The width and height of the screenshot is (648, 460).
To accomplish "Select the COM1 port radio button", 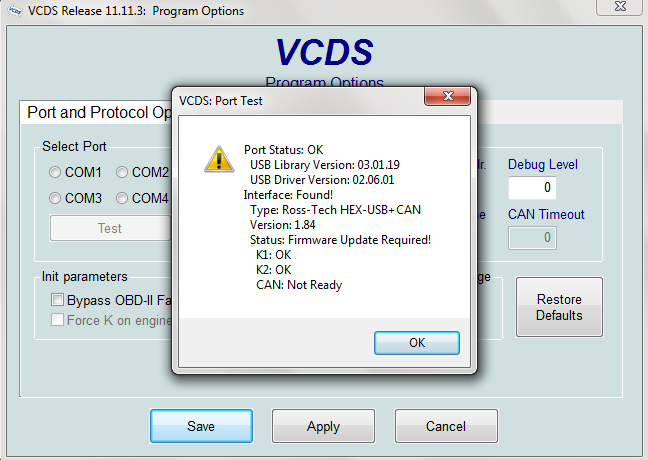I will 55,172.
